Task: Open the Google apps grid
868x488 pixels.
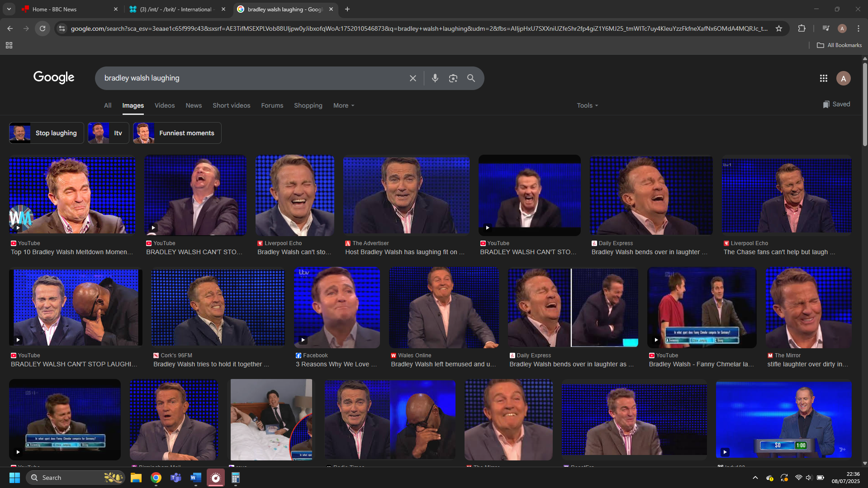Action: pos(823,78)
